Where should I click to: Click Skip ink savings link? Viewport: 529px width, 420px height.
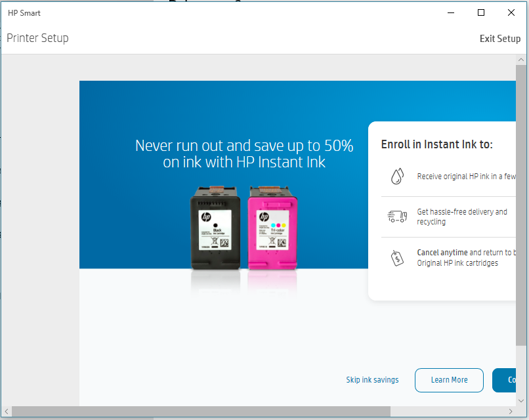click(372, 380)
